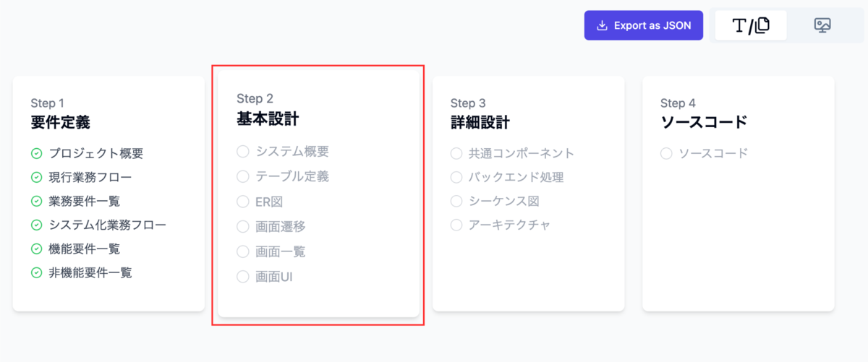Click green check icon beside システム化業務フロー

(37, 225)
